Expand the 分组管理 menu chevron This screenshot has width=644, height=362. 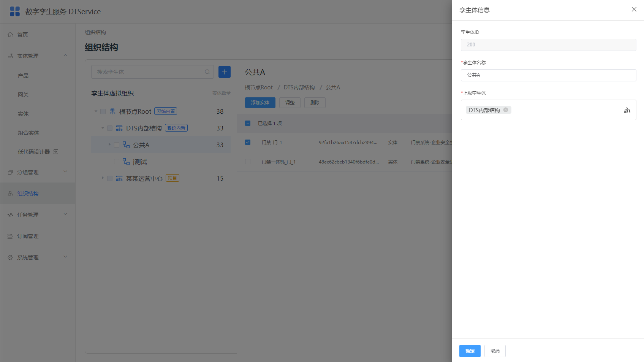65,172
